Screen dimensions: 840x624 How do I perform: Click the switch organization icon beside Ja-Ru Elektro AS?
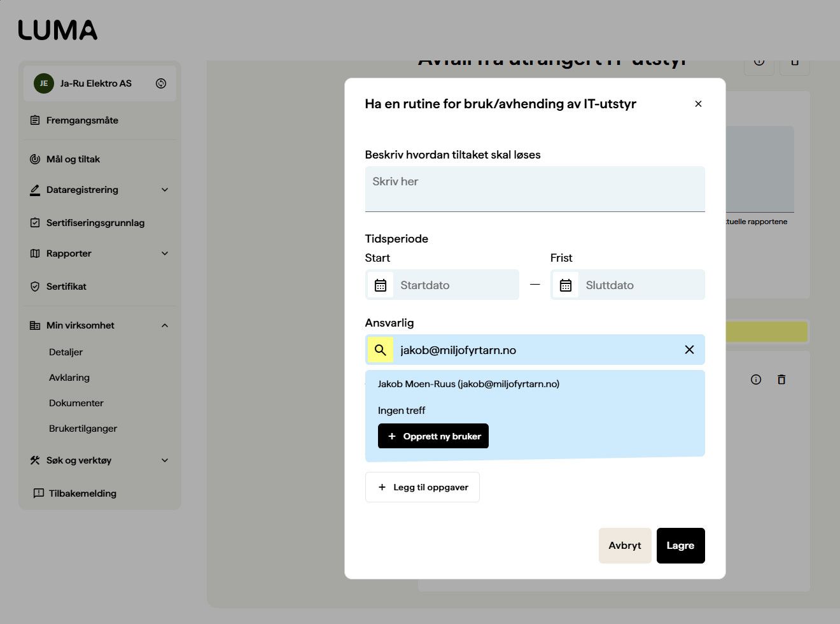click(x=161, y=83)
